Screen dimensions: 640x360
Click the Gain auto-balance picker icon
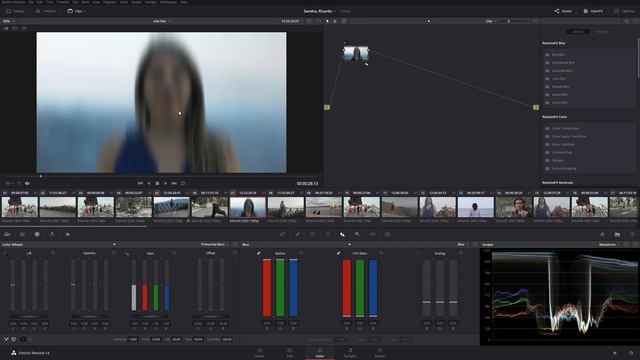[x=127, y=253]
